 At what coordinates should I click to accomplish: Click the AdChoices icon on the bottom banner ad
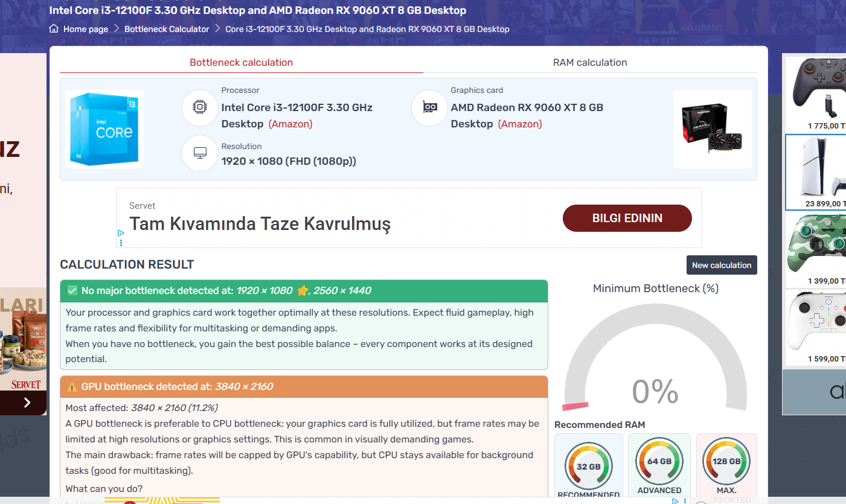point(676,501)
